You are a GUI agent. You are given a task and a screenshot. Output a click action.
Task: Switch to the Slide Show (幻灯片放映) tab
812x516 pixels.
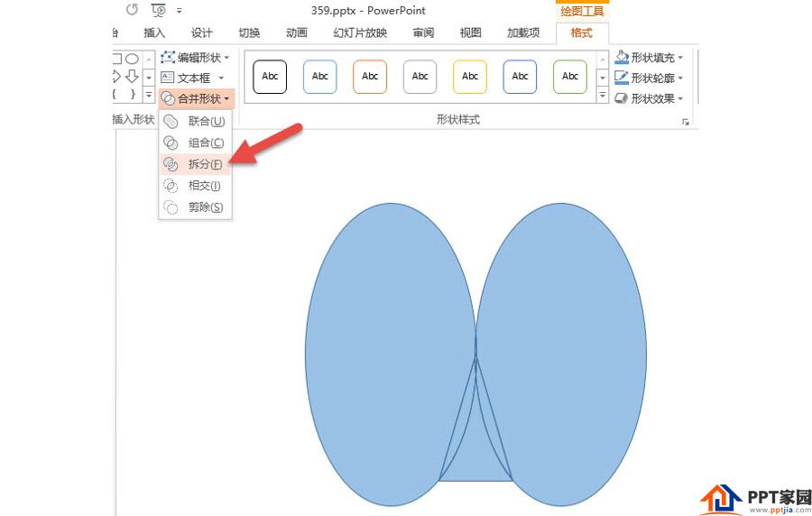pos(360,33)
